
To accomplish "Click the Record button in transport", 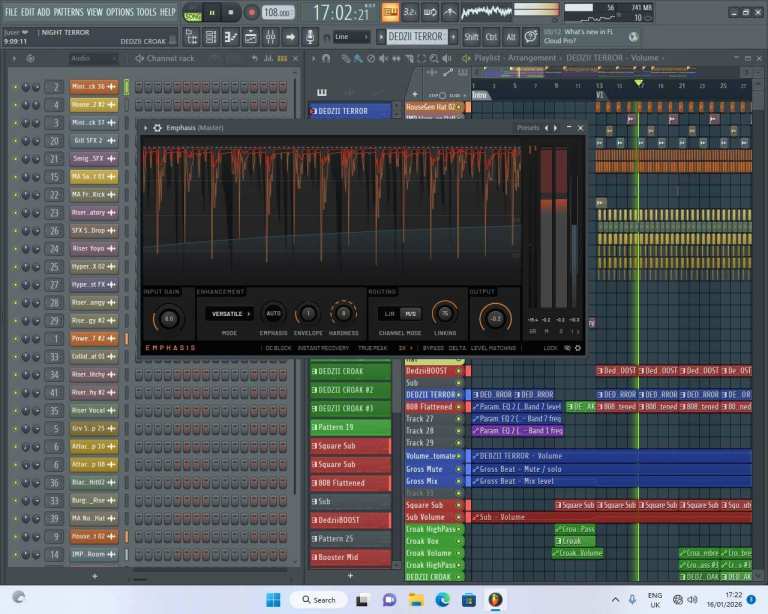I will 251,12.
